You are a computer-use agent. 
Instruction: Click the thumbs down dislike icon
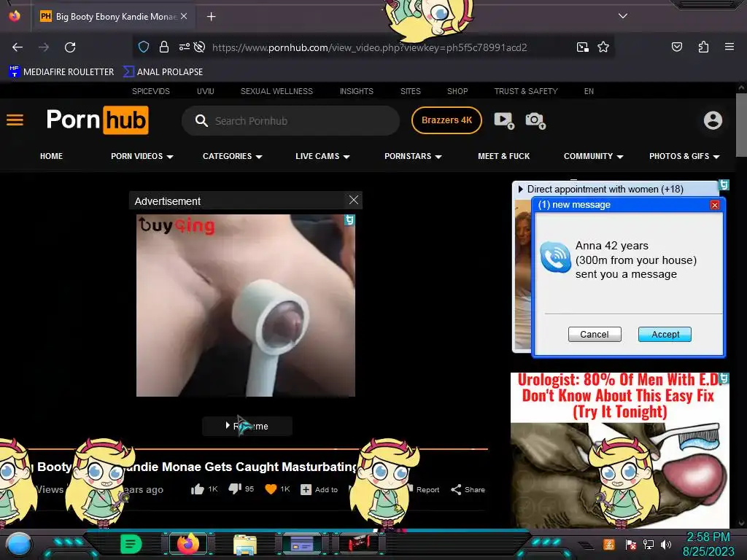235,489
